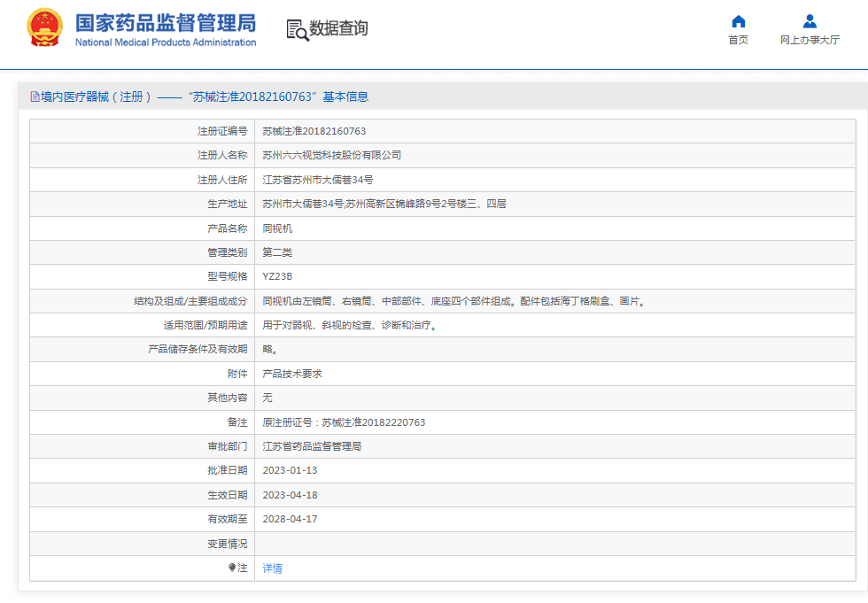868x603 pixels.
Task: Click the 网上办事大厅 person icon
Action: pyautogui.click(x=809, y=21)
